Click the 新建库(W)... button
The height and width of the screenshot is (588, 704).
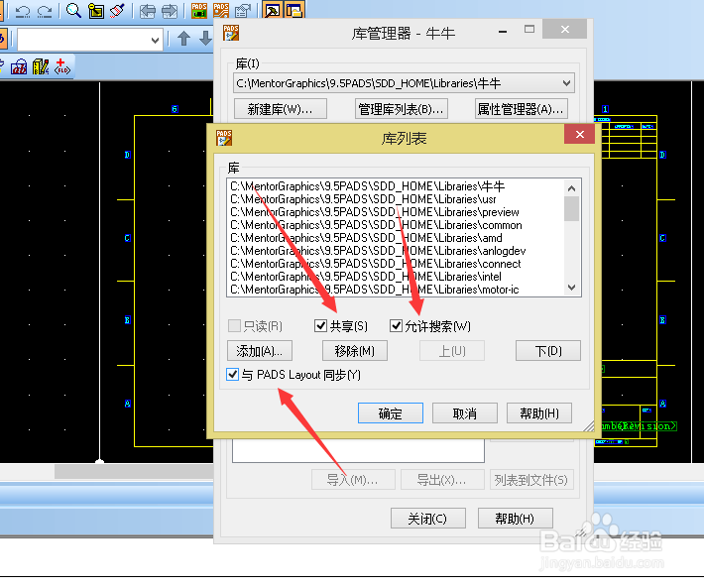281,109
